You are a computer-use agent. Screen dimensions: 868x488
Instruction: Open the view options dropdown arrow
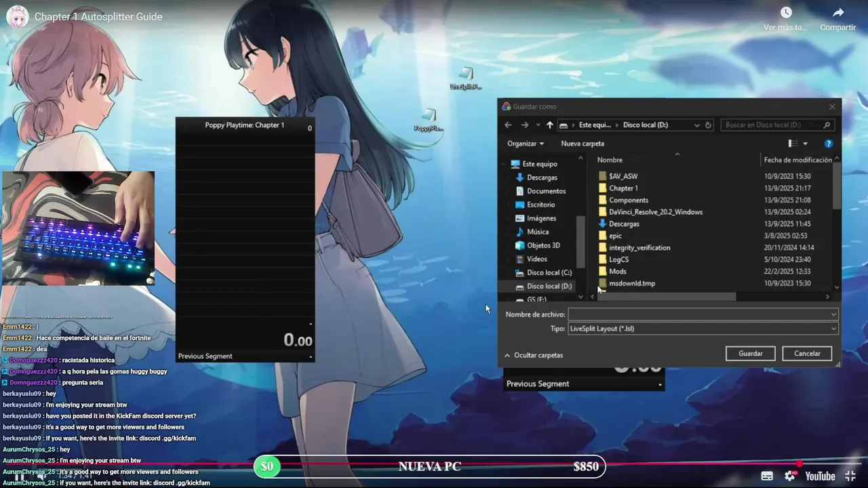(805, 144)
